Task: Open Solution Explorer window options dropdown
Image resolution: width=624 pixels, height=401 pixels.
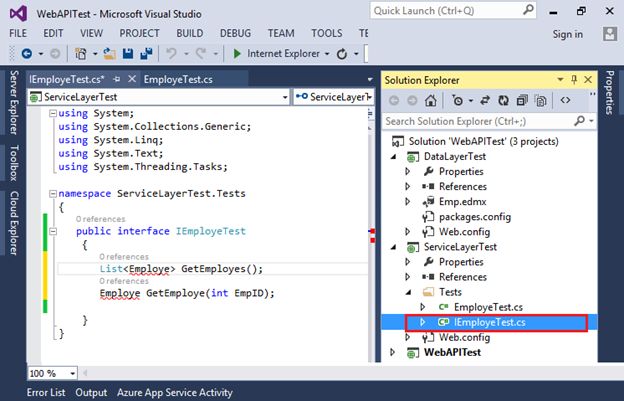Action: (x=560, y=80)
